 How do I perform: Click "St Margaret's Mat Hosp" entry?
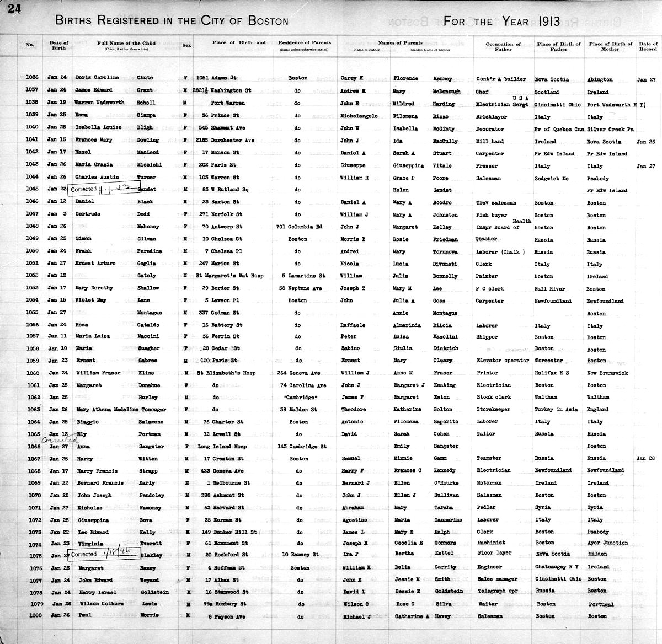click(229, 276)
